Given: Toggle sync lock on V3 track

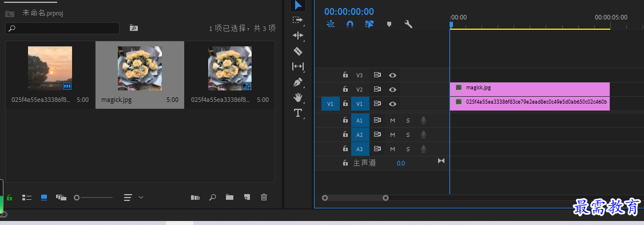Looking at the screenshot, I should (x=377, y=75).
